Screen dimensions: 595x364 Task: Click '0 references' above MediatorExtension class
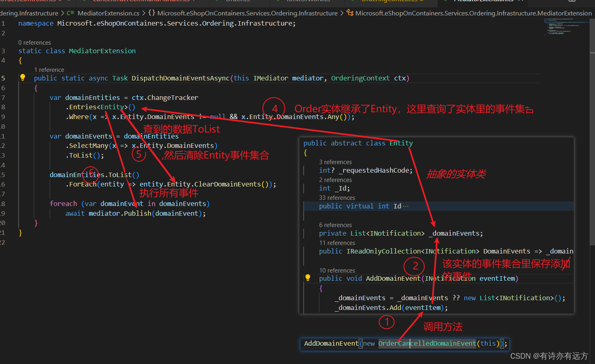(35, 43)
